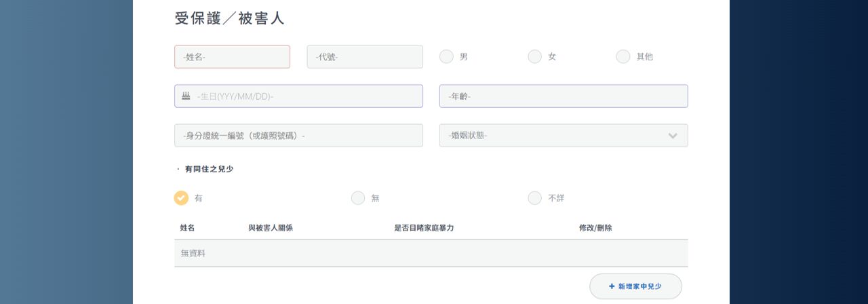868x304 pixels.
Task: Click the 與被害人關係 column header
Action: click(x=271, y=228)
